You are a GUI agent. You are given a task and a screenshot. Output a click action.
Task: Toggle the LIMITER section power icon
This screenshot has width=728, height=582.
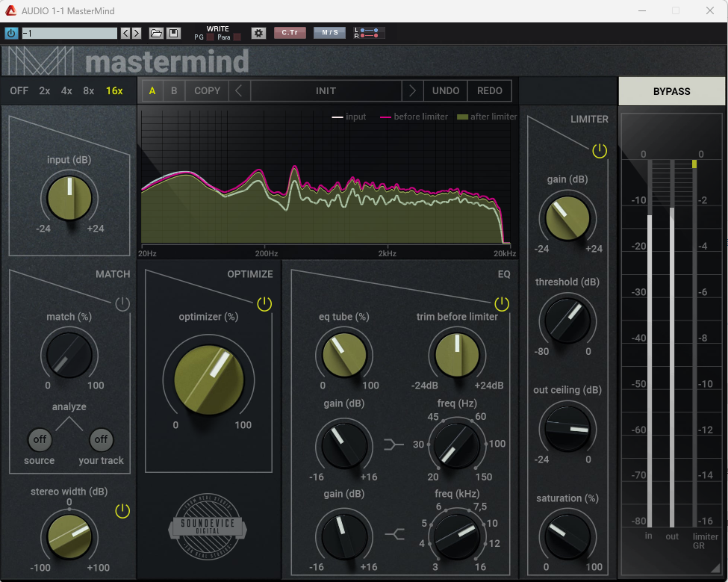[x=600, y=150]
